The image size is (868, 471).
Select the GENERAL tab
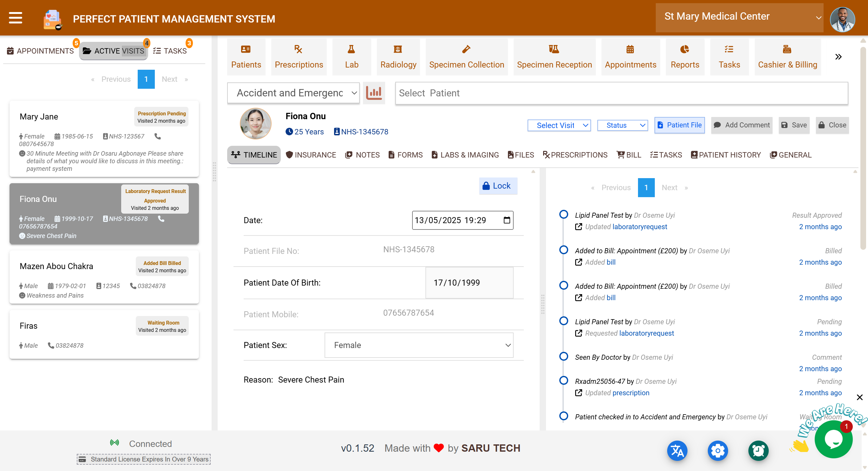pyautogui.click(x=791, y=155)
